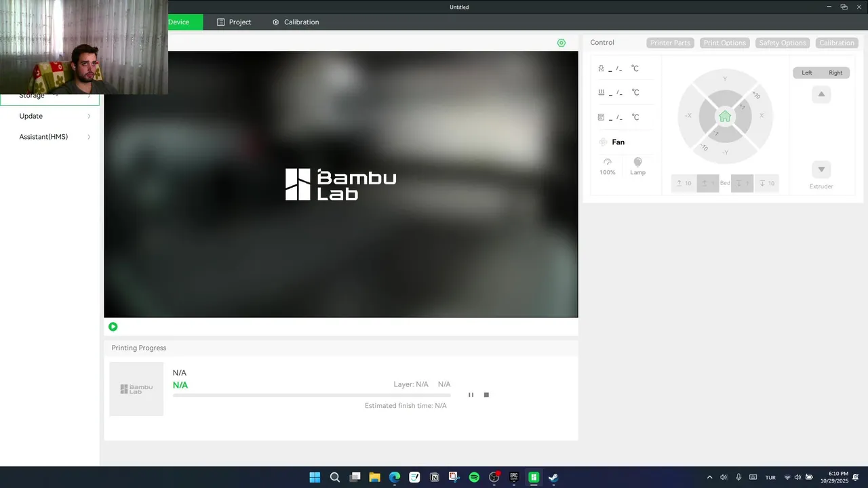Click the Bambu Studio taskbar icon
868x488 pixels.
(x=534, y=477)
